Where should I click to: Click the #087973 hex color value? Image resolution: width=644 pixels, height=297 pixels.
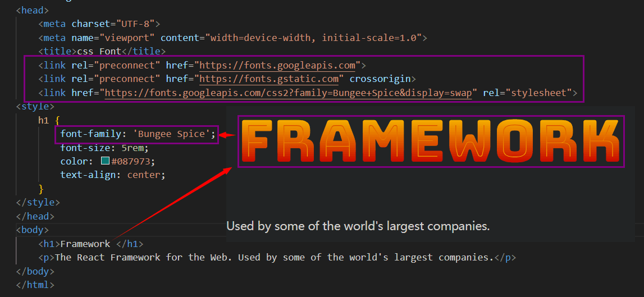[x=133, y=161]
